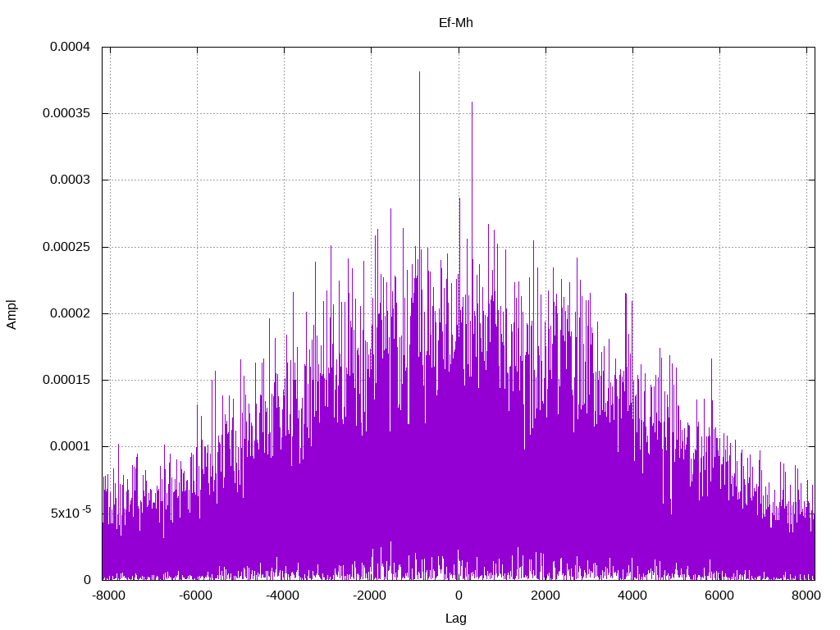The image size is (840, 630).
Task: Click the x-axis value -2000
Action: (x=370, y=596)
